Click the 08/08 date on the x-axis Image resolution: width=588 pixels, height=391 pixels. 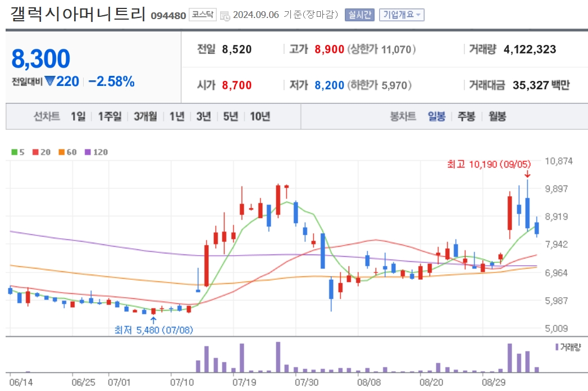pyautogui.click(x=368, y=382)
